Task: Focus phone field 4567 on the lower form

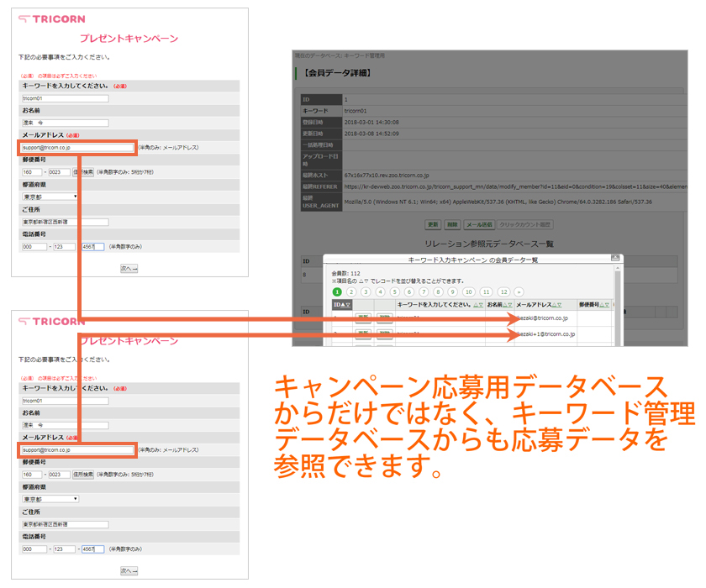Action: tap(92, 549)
